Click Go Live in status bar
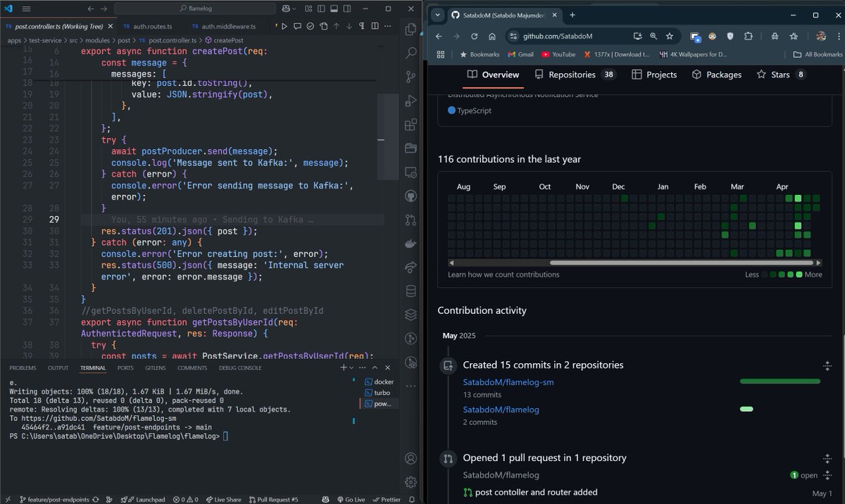 coord(351,499)
